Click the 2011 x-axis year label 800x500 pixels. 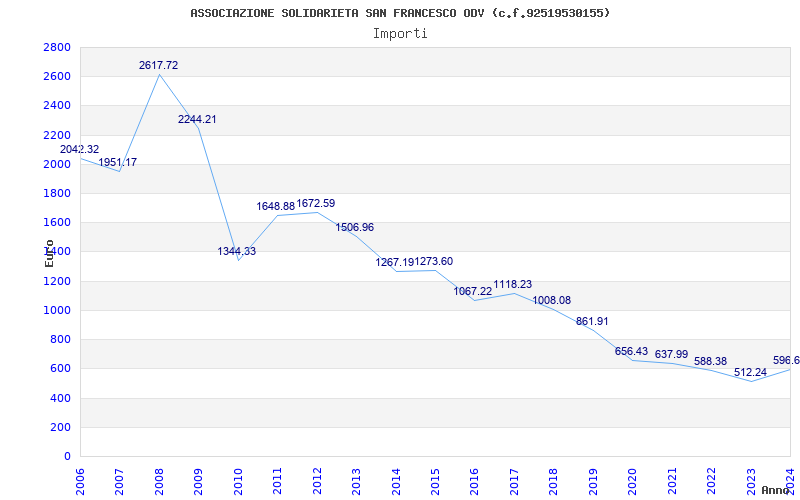(278, 482)
